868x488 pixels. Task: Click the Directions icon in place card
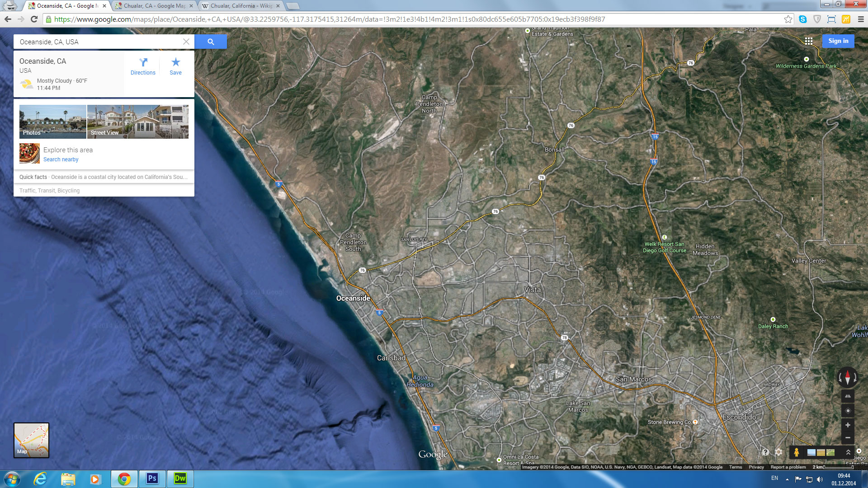(x=143, y=66)
